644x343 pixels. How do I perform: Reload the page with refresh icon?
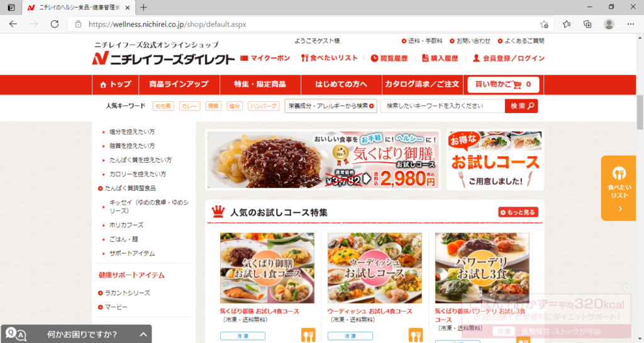click(x=55, y=24)
